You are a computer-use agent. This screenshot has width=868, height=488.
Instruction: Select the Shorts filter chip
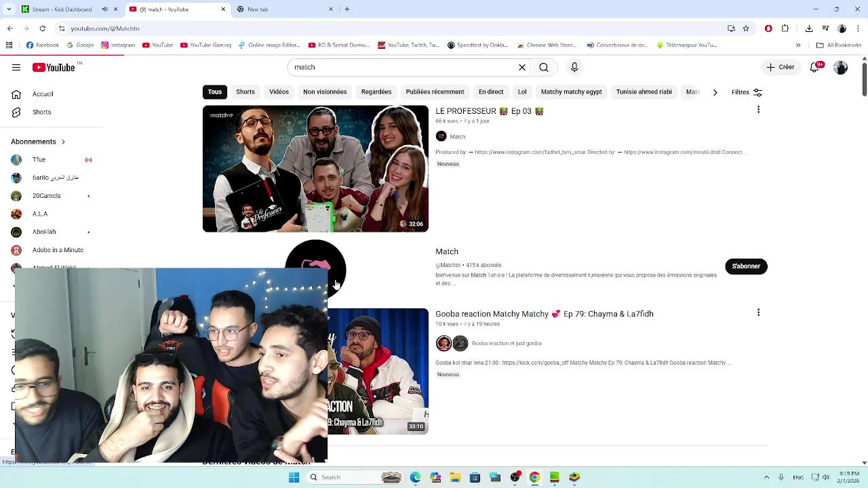[245, 92]
